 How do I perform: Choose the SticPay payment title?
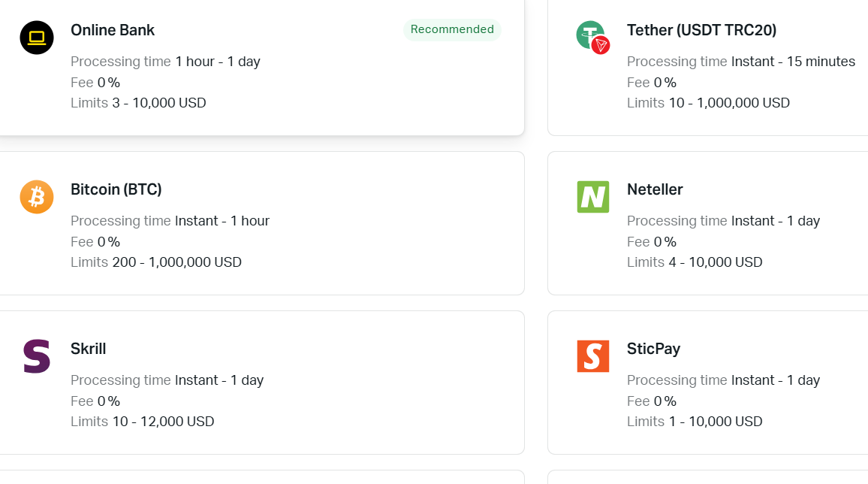coord(653,349)
